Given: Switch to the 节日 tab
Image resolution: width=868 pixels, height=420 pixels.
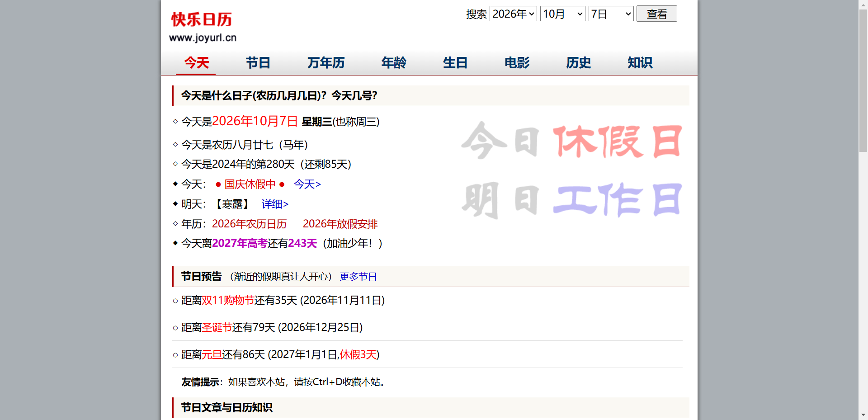Looking at the screenshot, I should click(x=258, y=62).
